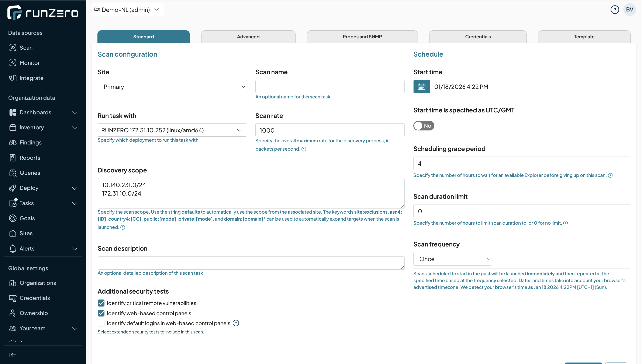Expand the Inventory section in sidebar
The height and width of the screenshot is (364, 642).
click(75, 128)
